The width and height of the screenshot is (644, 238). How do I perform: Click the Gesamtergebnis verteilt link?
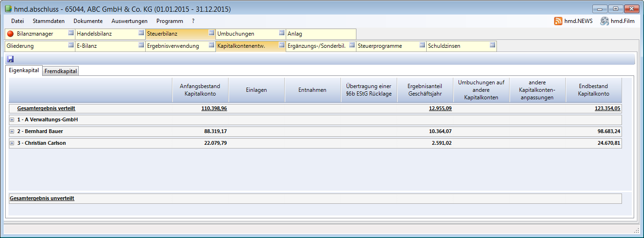click(x=46, y=108)
